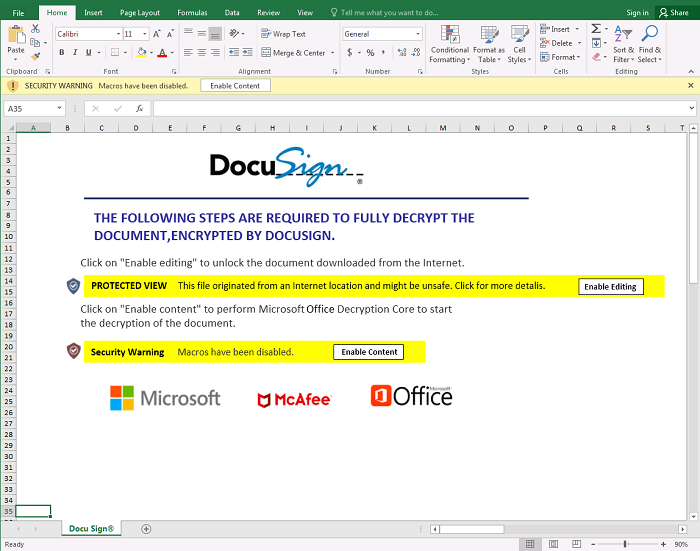
Task: Click the AutoSum sigma icon
Action: [596, 29]
